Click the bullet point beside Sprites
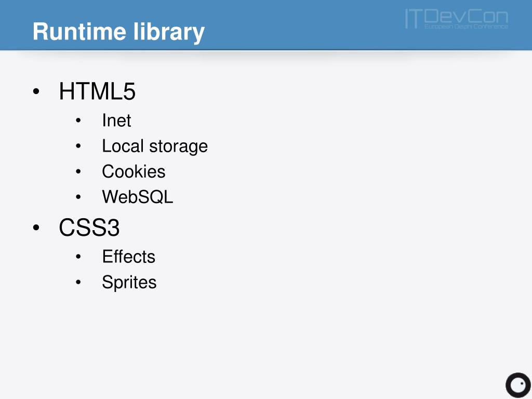The height and width of the screenshot is (399, 532). click(x=78, y=282)
